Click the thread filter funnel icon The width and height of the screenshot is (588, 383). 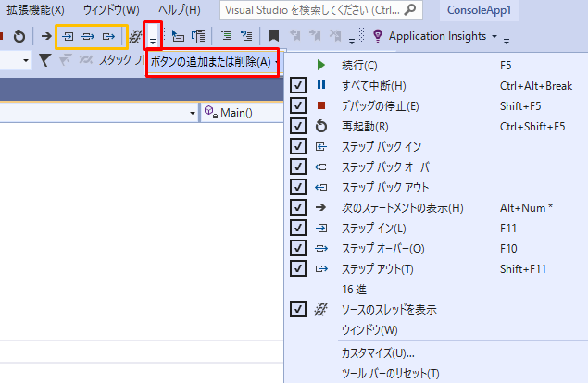(x=45, y=60)
